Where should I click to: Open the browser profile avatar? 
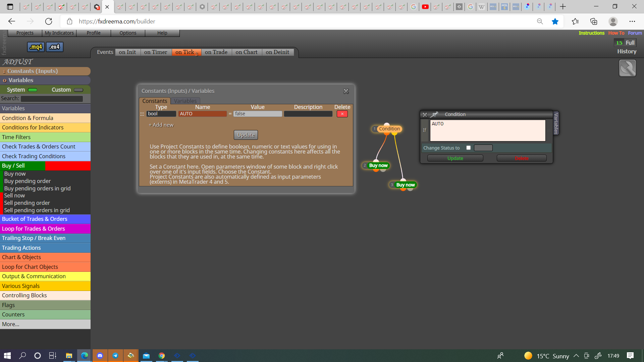[x=613, y=21]
